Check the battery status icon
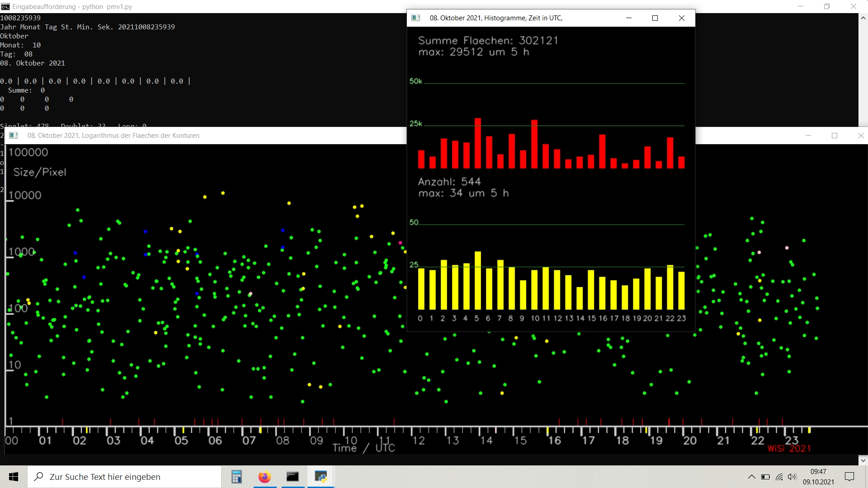The height and width of the screenshot is (488, 868). click(765, 477)
